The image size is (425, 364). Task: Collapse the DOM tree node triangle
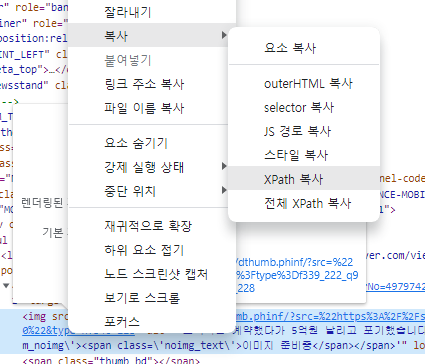[6, 285]
